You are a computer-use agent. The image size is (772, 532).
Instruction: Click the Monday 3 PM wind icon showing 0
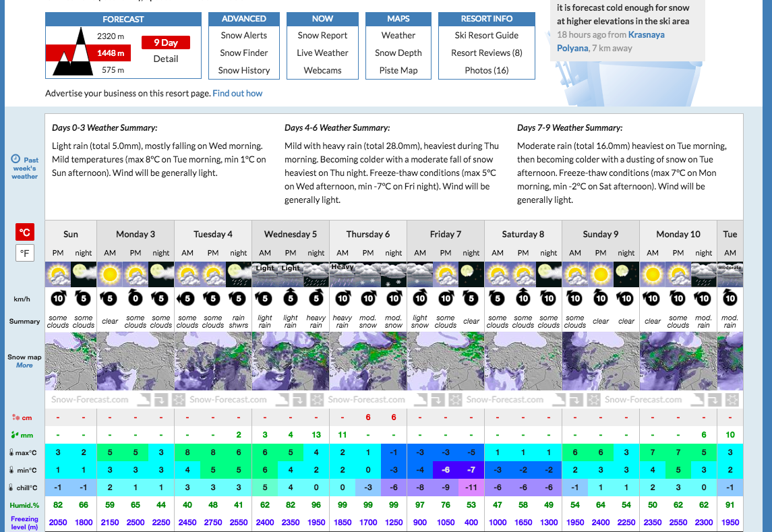click(x=136, y=298)
